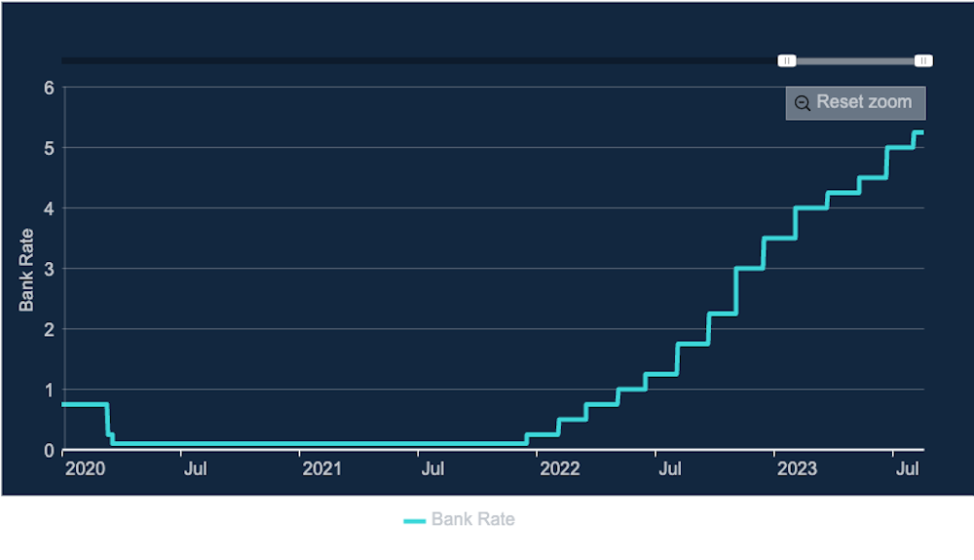The height and width of the screenshot is (560, 974).
Task: Click the left range slider handle
Action: point(787,61)
